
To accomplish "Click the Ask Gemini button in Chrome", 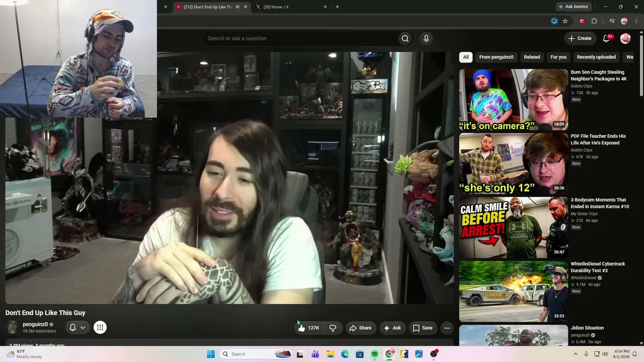I will tap(573, 7).
